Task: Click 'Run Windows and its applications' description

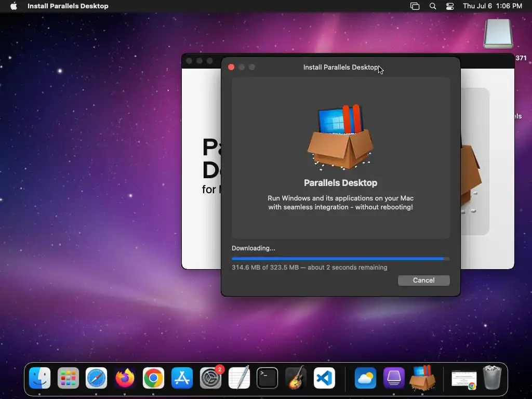Action: pyautogui.click(x=340, y=203)
